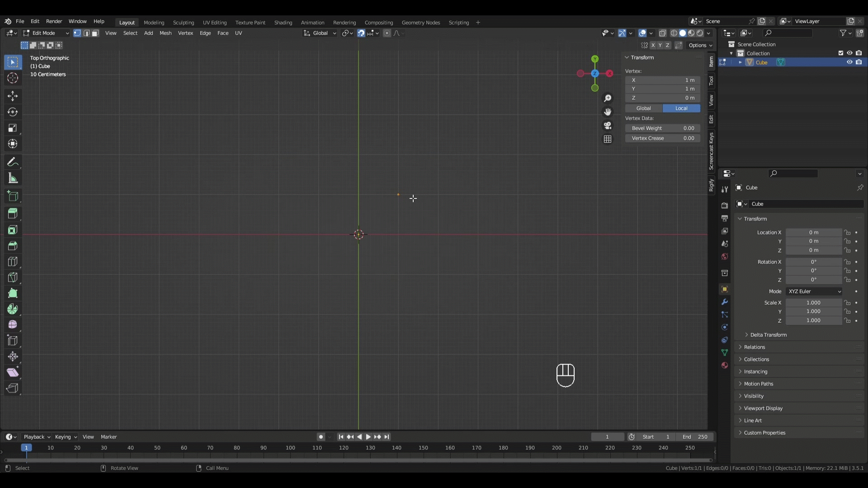Select the Transform tool

(13, 144)
